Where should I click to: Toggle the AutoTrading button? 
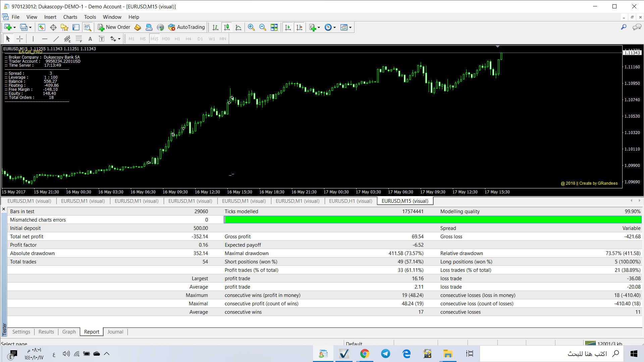pyautogui.click(x=186, y=27)
